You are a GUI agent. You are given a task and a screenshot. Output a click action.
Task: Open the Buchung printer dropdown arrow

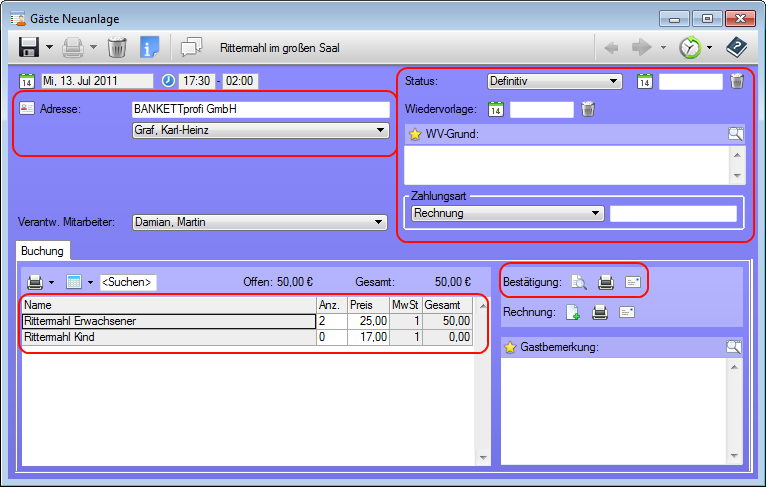click(51, 282)
